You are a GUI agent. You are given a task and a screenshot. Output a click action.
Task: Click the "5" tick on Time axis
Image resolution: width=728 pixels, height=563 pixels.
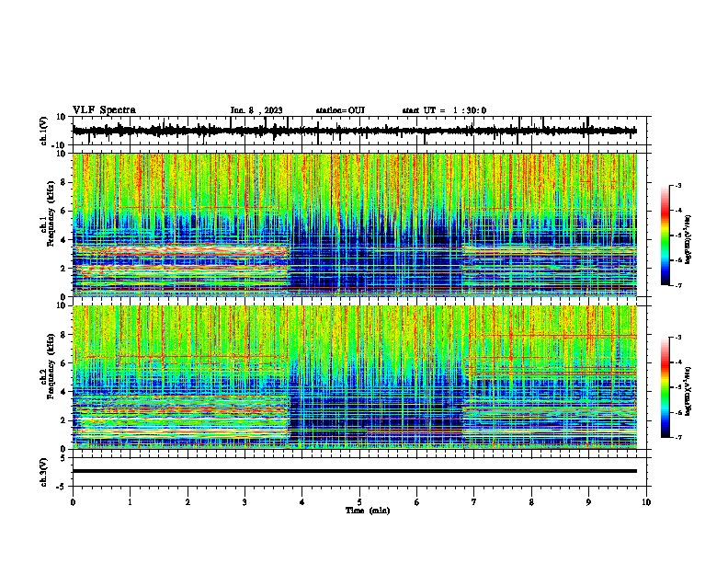tap(359, 502)
